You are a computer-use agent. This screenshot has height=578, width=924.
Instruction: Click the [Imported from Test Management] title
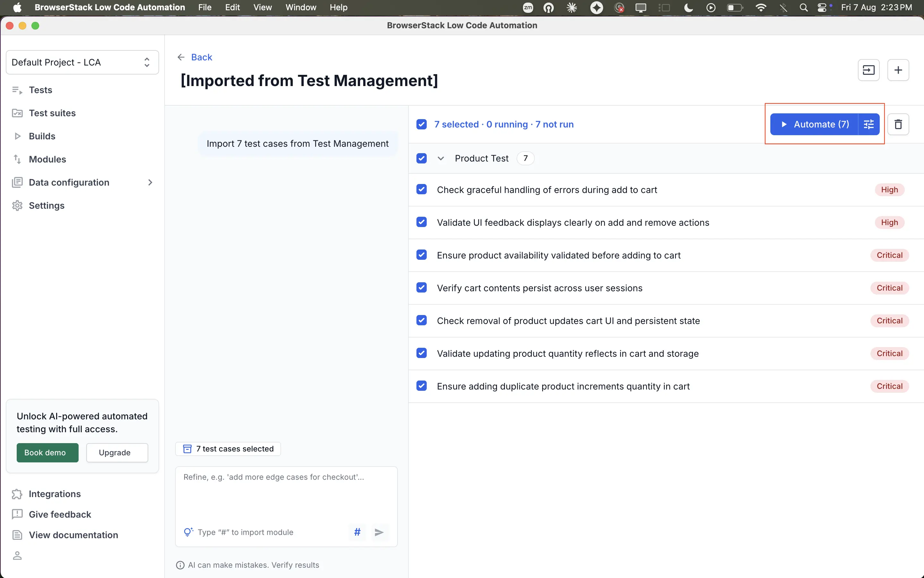coord(309,81)
